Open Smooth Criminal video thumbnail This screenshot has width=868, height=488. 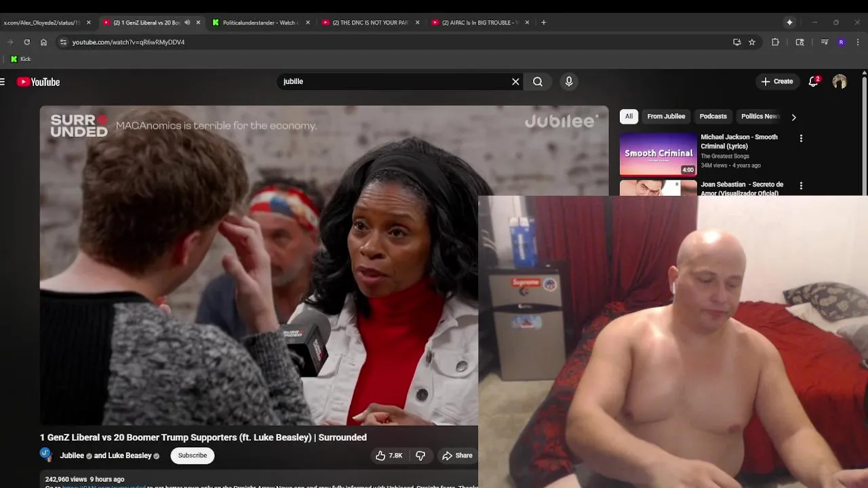658,154
